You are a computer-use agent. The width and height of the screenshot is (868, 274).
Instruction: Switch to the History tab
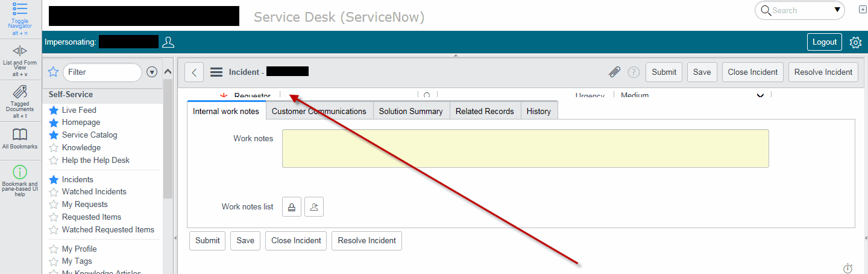coord(539,111)
